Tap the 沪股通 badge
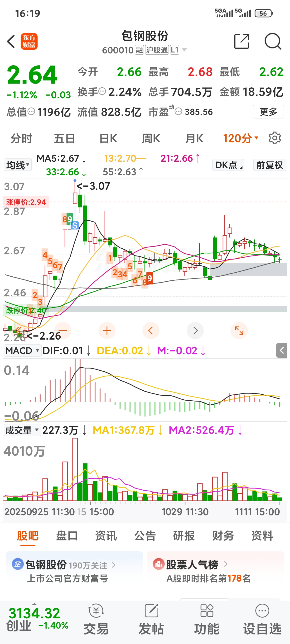This screenshot has width=290, height=644. (x=157, y=50)
